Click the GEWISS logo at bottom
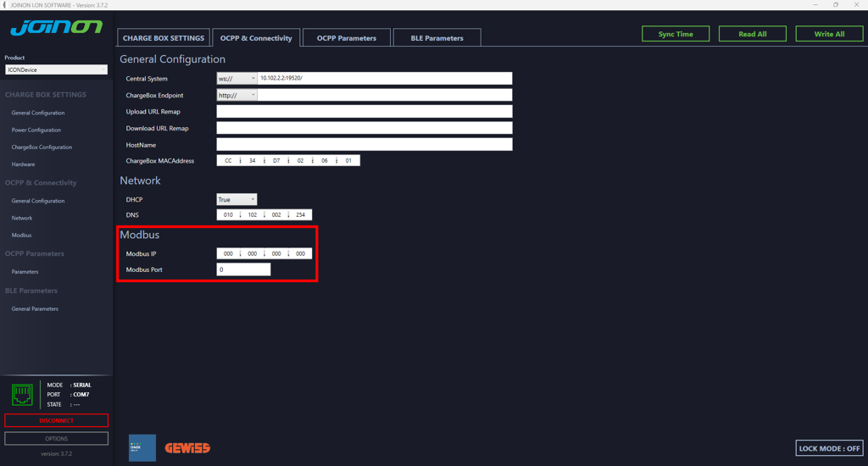868x466 pixels. click(187, 447)
